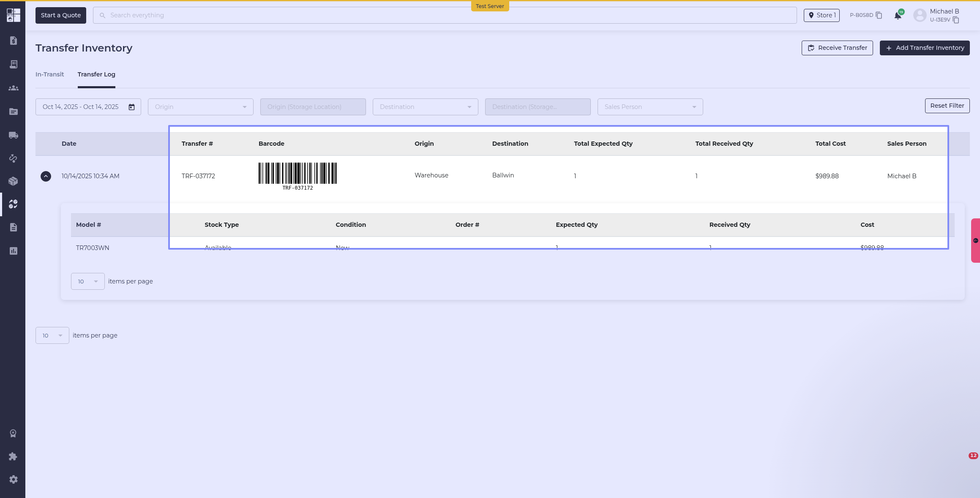
Task: Click the puzzle piece integrations icon
Action: [x=13, y=456]
